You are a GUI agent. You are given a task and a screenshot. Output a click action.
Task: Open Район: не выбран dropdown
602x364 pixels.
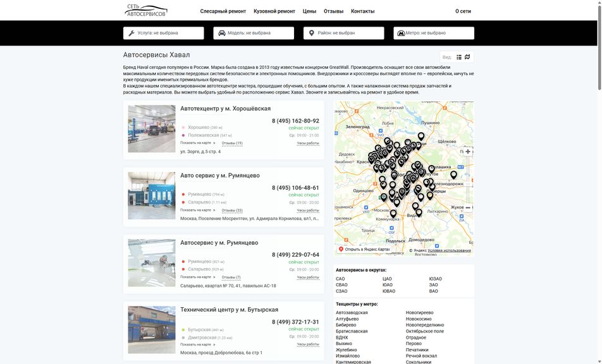pyautogui.click(x=343, y=33)
